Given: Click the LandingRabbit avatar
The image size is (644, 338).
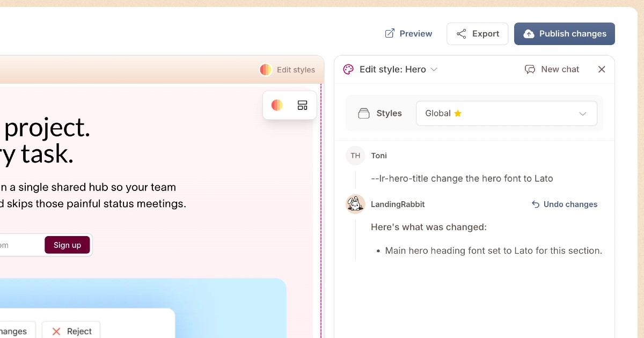Looking at the screenshot, I should (355, 204).
